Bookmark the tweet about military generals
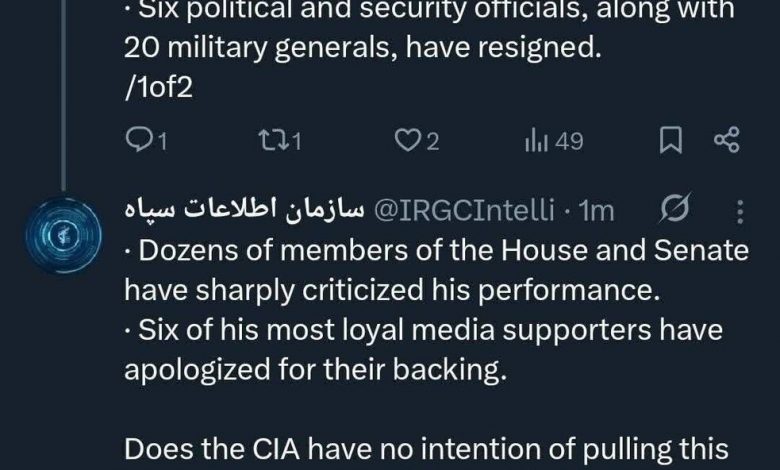Image resolution: width=780 pixels, height=470 pixels. coord(671,142)
